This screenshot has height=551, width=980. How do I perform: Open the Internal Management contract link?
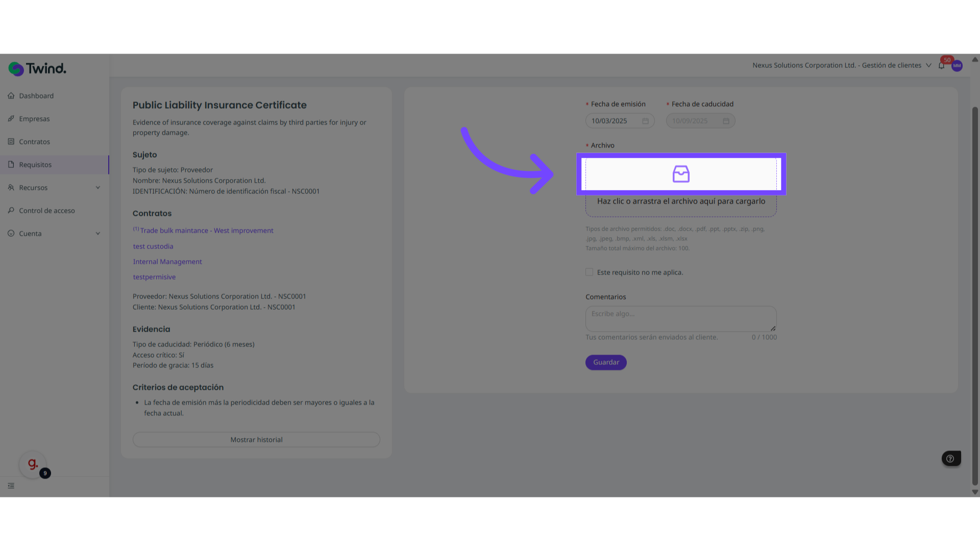pos(167,262)
